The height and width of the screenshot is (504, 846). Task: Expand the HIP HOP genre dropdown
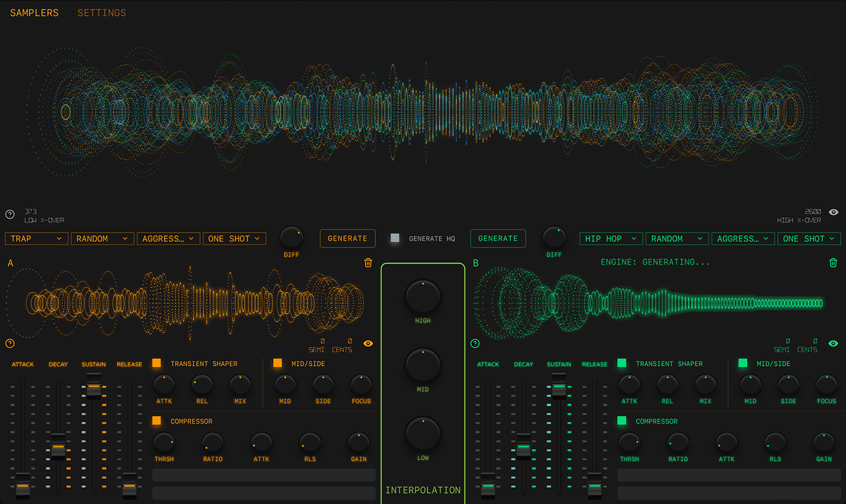[x=611, y=239]
